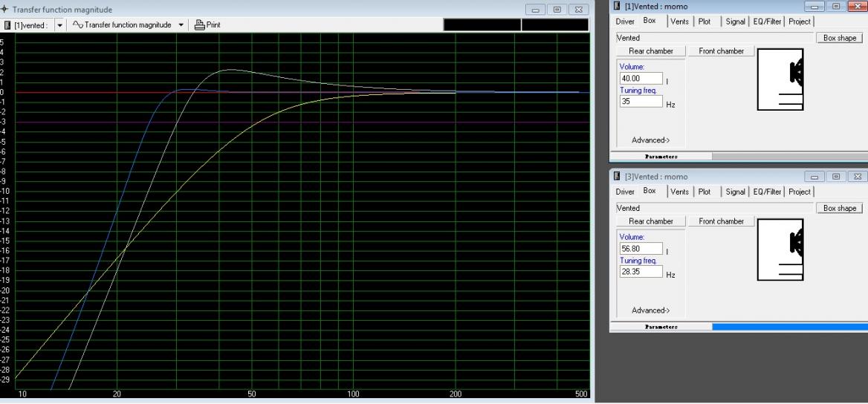Click the crosshair icon in the graph title bar
Screen dimensions: 868x404
coord(6,10)
